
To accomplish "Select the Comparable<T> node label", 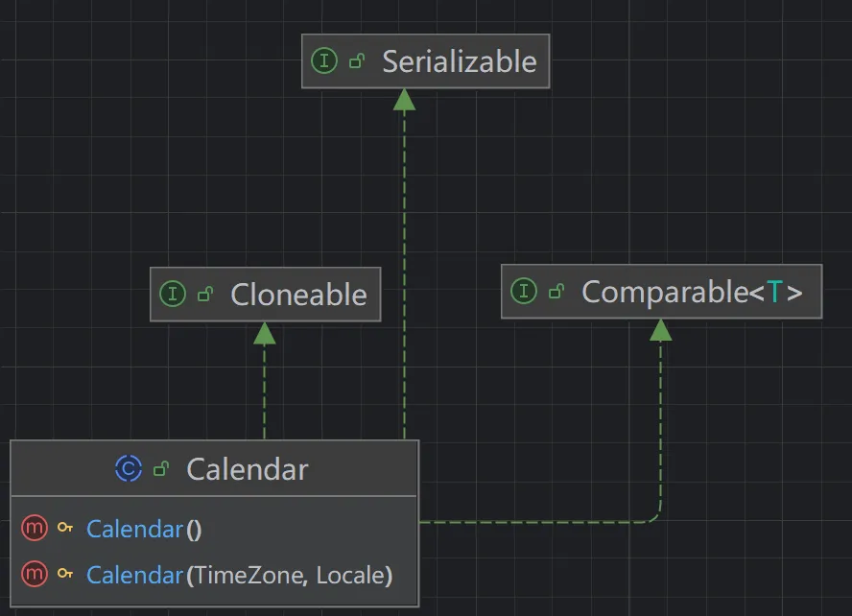I will (692, 292).
